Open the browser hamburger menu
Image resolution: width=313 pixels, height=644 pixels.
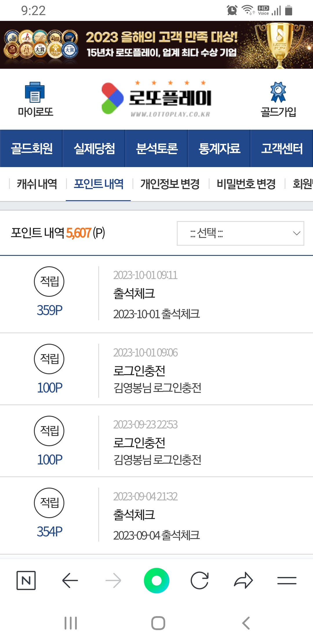click(287, 580)
